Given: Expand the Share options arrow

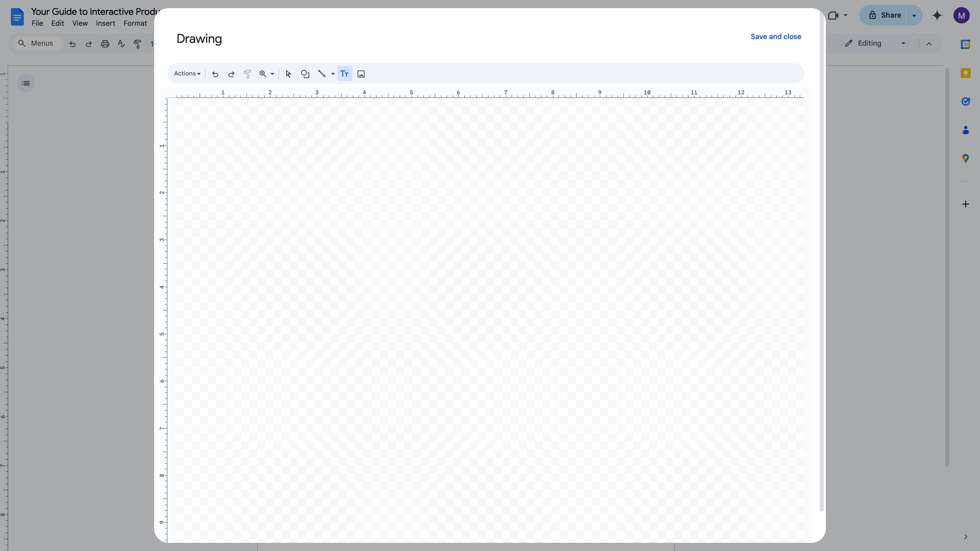Looking at the screenshot, I should (x=914, y=15).
